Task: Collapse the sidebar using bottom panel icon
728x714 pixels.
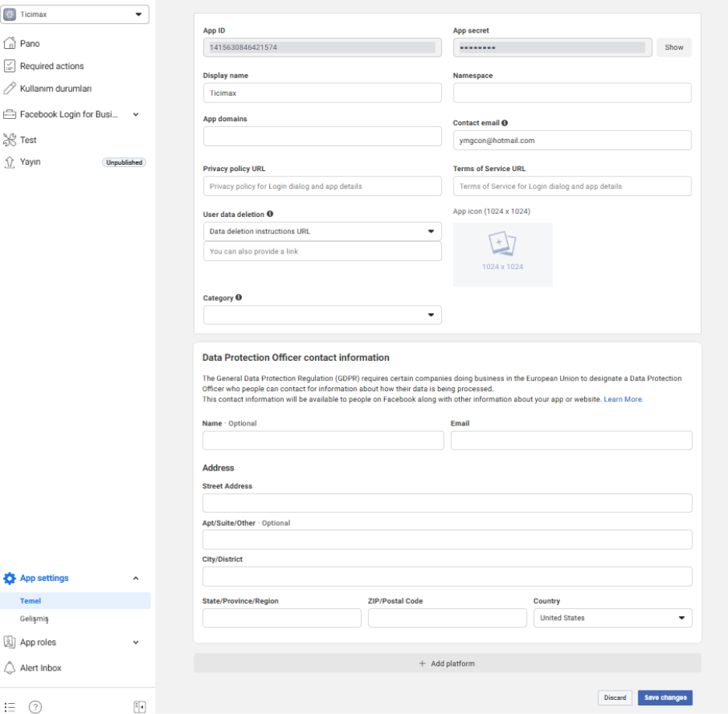Action: pyautogui.click(x=139, y=706)
